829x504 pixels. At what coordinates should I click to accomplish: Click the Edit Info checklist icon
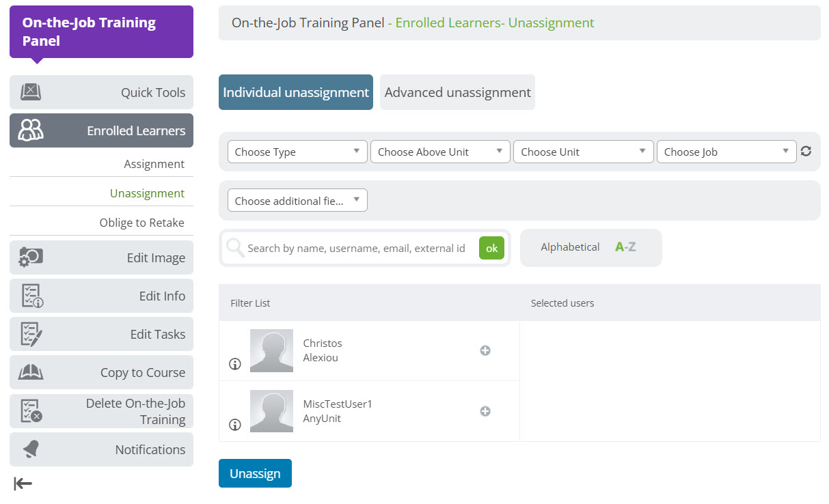coord(31,296)
